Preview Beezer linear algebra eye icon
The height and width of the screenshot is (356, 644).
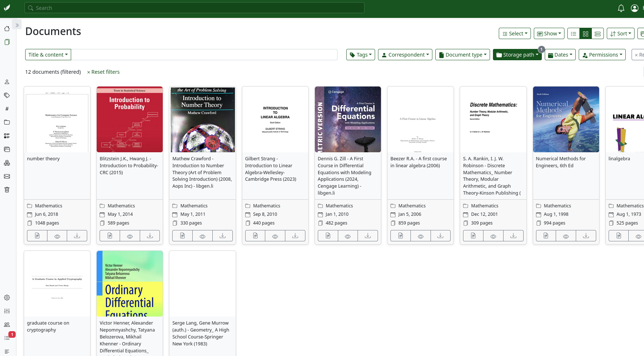click(x=421, y=236)
